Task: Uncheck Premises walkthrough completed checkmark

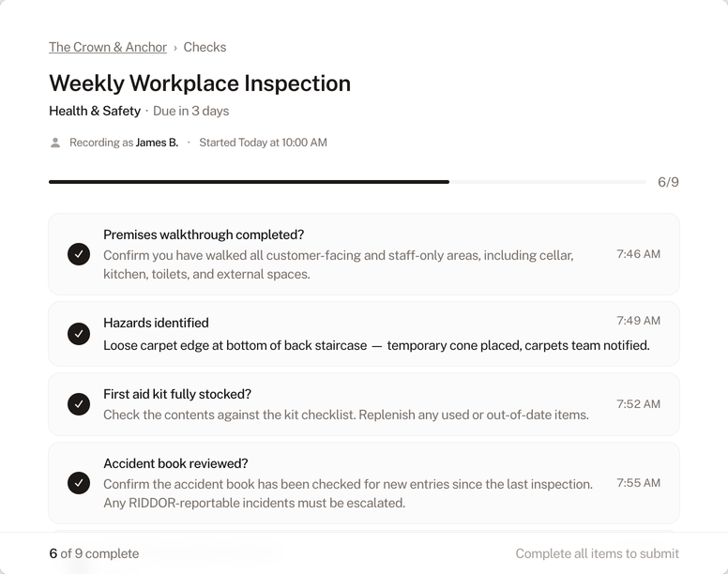Action: [79, 254]
